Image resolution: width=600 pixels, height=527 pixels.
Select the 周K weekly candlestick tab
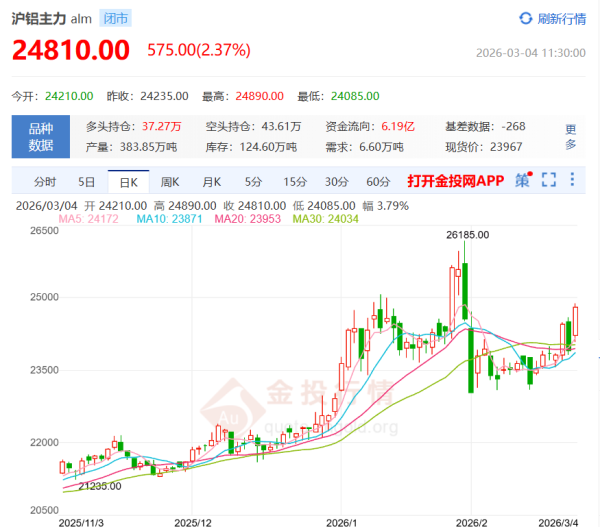pyautogui.click(x=170, y=182)
